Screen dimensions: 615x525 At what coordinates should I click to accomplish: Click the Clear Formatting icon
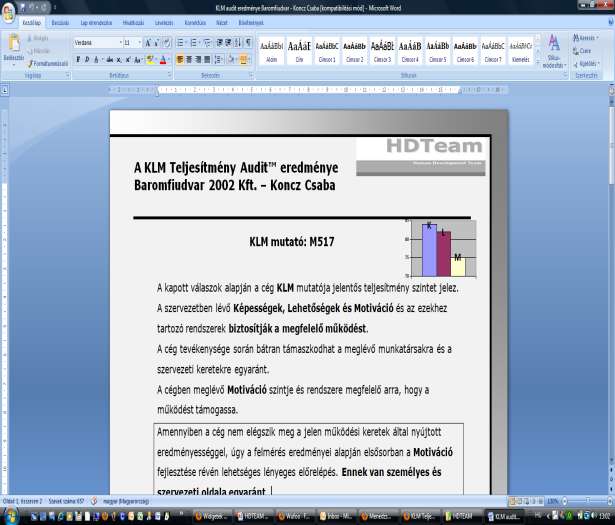click(167, 43)
